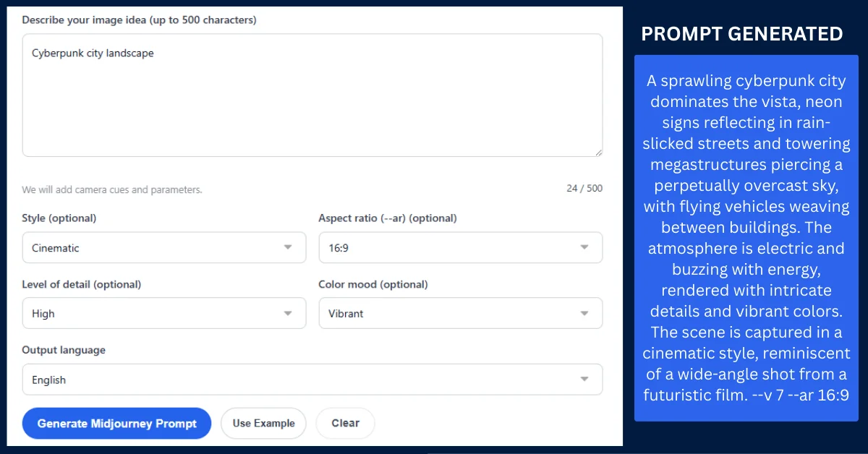Click the Output language chevron icon
868x454 pixels.
click(584, 379)
